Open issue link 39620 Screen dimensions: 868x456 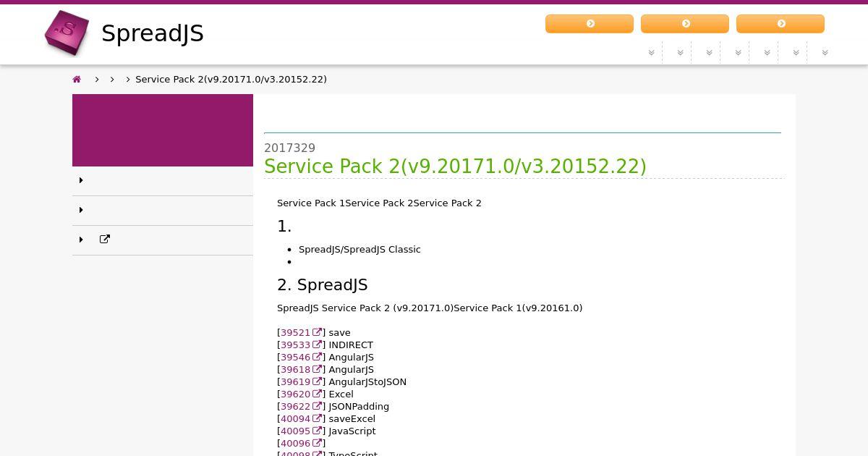295,394
